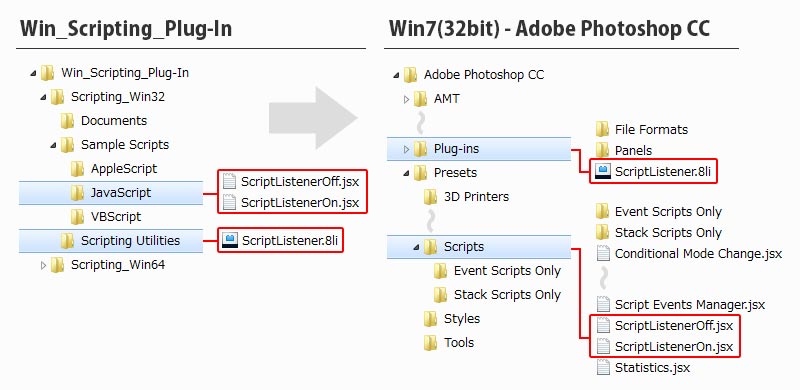Select File Formats folder name

point(652,130)
